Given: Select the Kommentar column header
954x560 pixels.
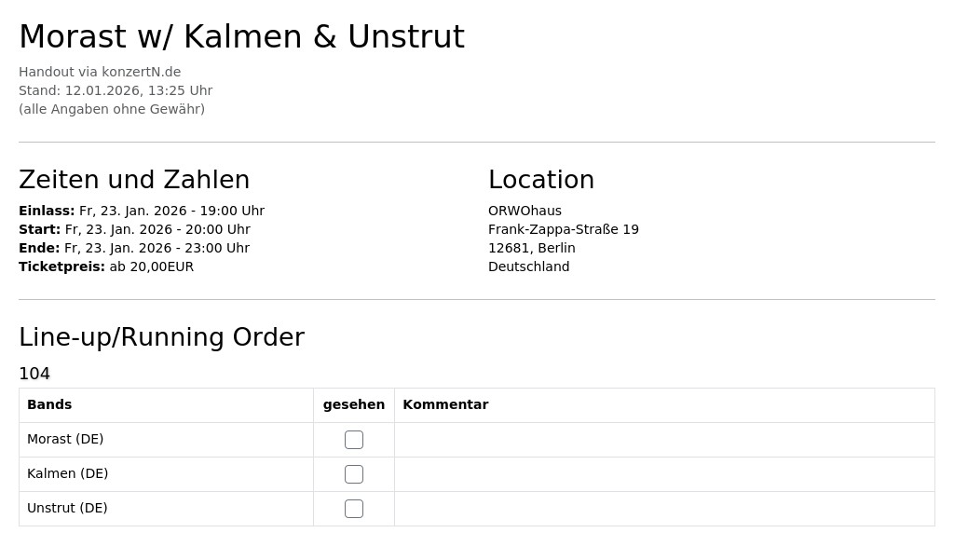Looking at the screenshot, I should click(445, 404).
